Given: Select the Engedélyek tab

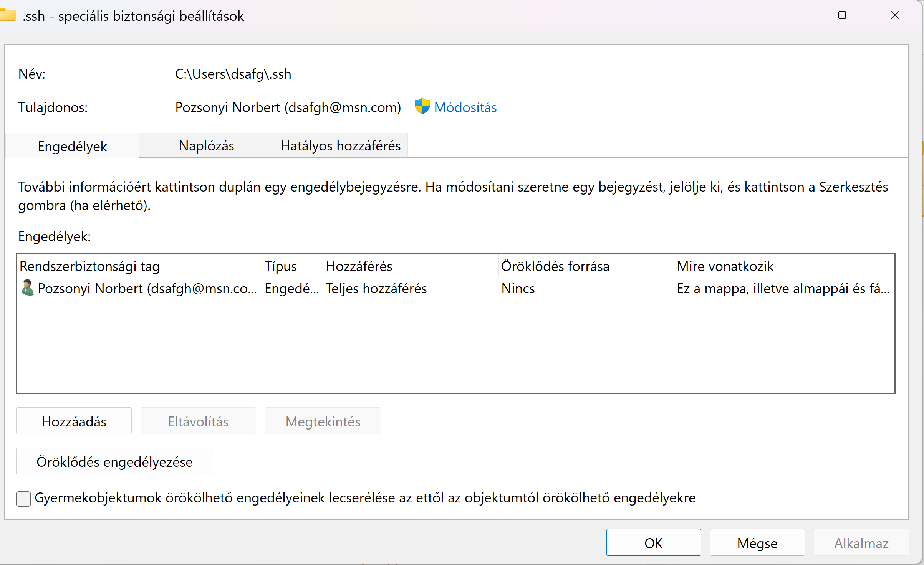Looking at the screenshot, I should 72,146.
